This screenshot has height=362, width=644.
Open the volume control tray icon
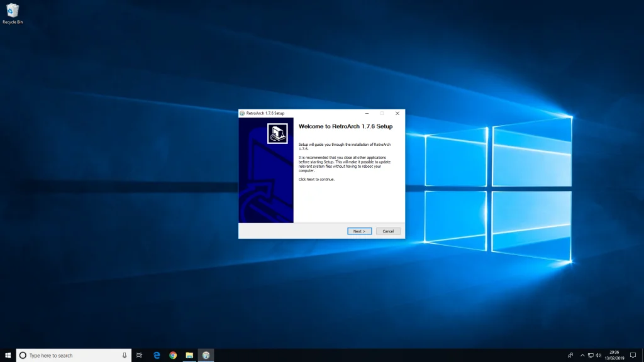point(599,356)
